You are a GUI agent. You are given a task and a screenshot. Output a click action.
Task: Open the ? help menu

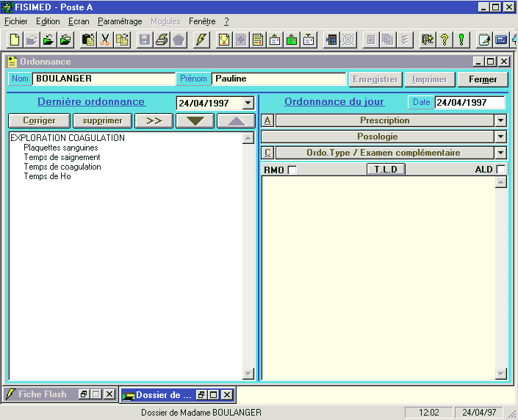pyautogui.click(x=226, y=21)
